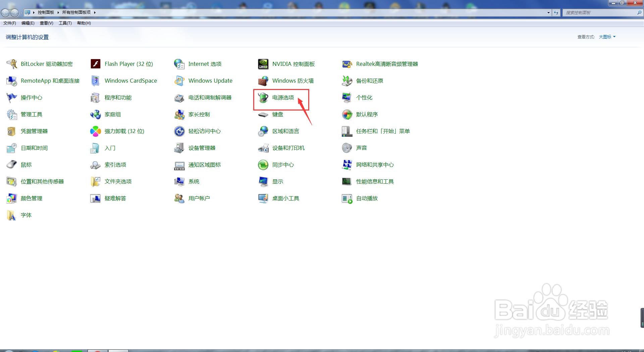The height and width of the screenshot is (352, 644).
Task: Open the 强力卸载 (32 位) icon
Action: coord(96,131)
